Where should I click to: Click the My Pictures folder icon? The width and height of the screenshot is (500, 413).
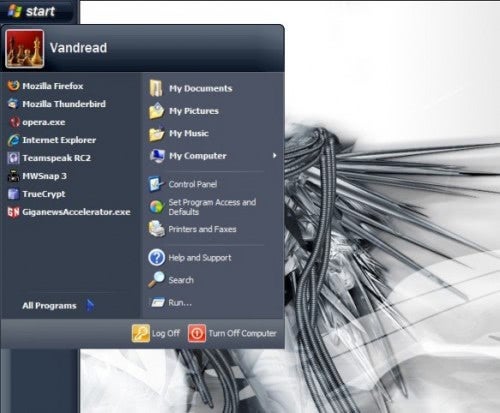pos(156,111)
